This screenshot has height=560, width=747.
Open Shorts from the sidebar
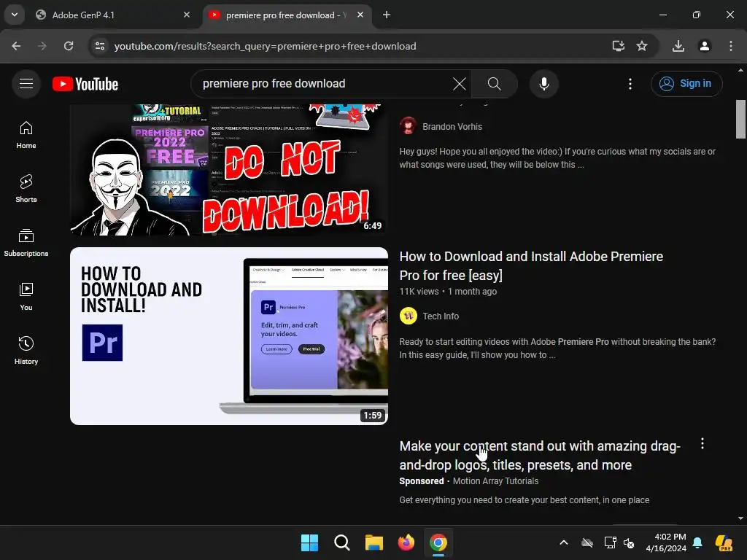26,189
